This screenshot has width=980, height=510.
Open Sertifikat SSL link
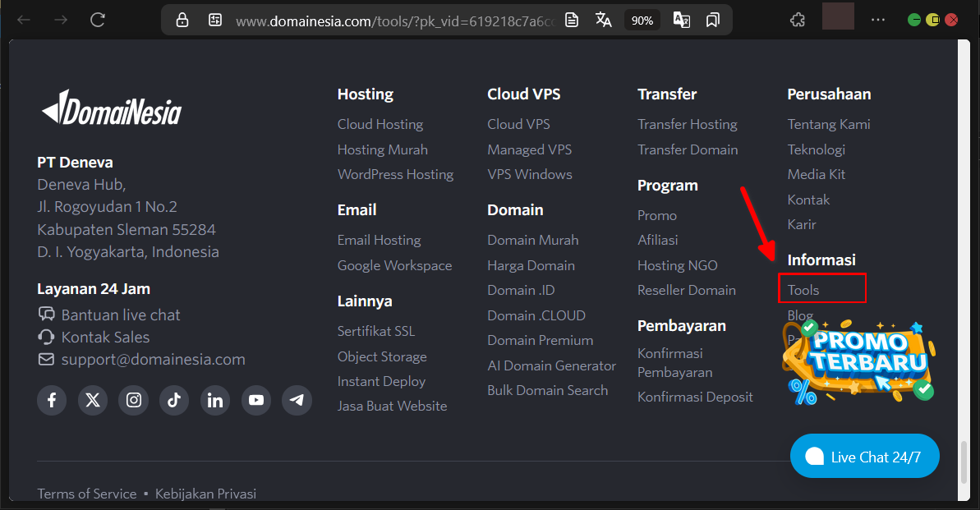tap(376, 331)
